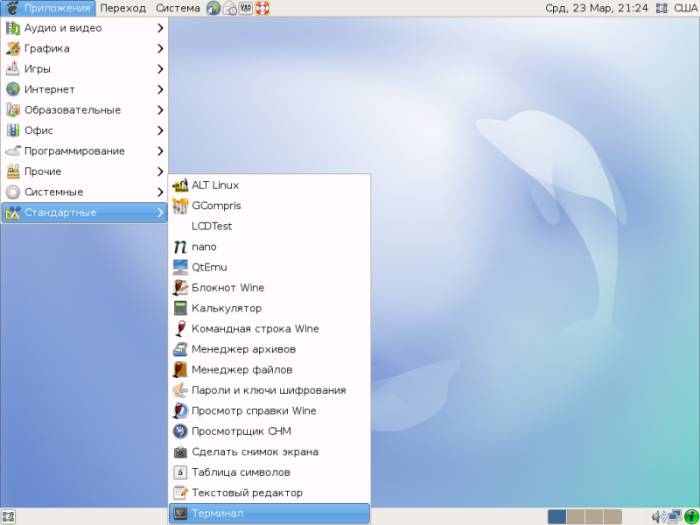700x525 pixels.
Task: Expand the Образовательные submenu
Action: pyautogui.click(x=84, y=110)
